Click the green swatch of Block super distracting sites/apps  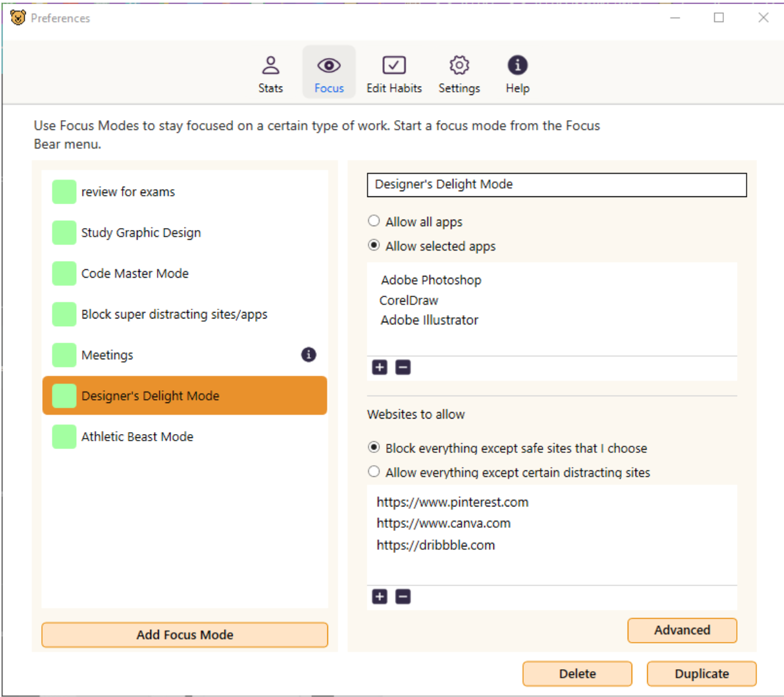coord(64,314)
